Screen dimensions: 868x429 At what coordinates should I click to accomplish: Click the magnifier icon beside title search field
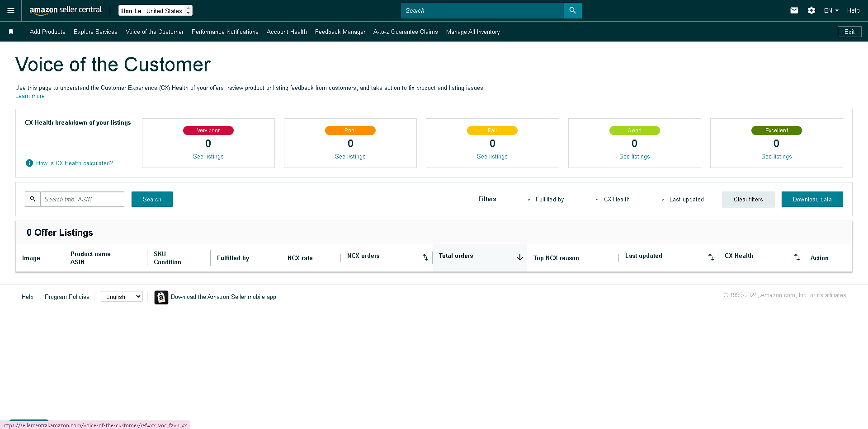33,199
